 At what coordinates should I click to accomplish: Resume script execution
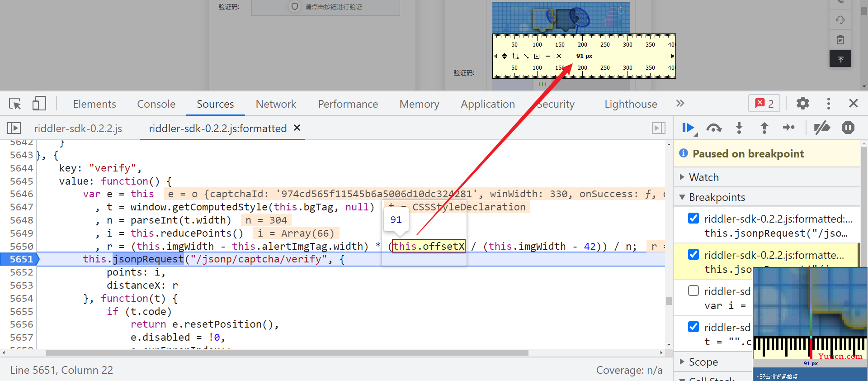coord(689,128)
